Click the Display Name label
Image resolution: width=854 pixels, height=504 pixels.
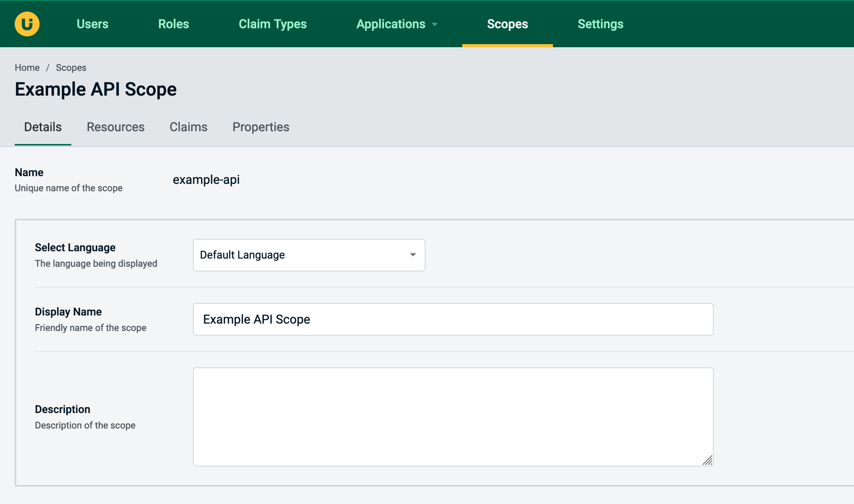(68, 312)
